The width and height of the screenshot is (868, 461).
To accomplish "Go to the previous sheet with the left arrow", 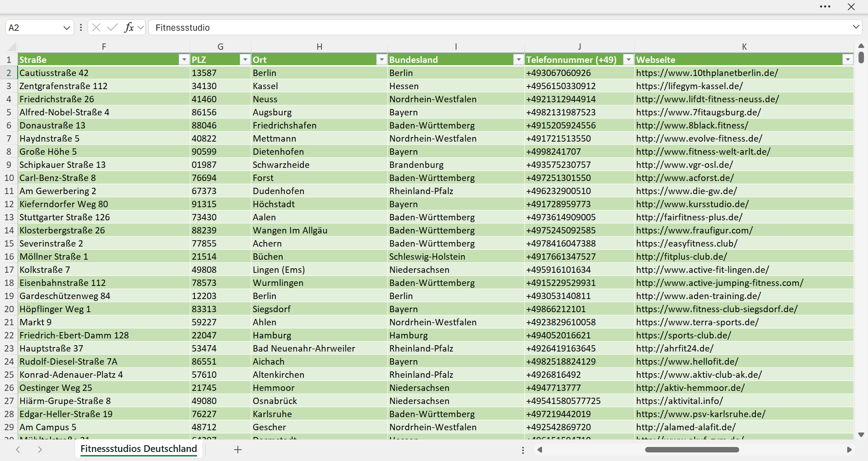I will pyautogui.click(x=18, y=450).
